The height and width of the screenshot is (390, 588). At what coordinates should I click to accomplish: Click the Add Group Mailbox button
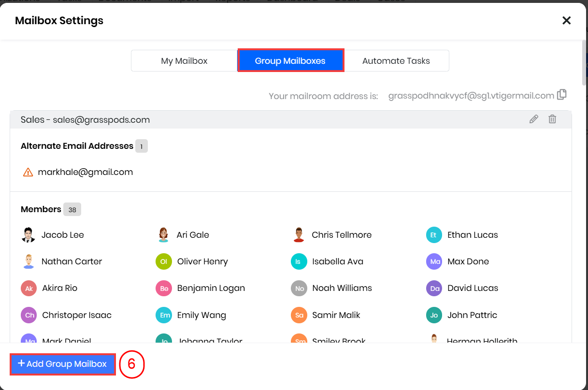(62, 364)
